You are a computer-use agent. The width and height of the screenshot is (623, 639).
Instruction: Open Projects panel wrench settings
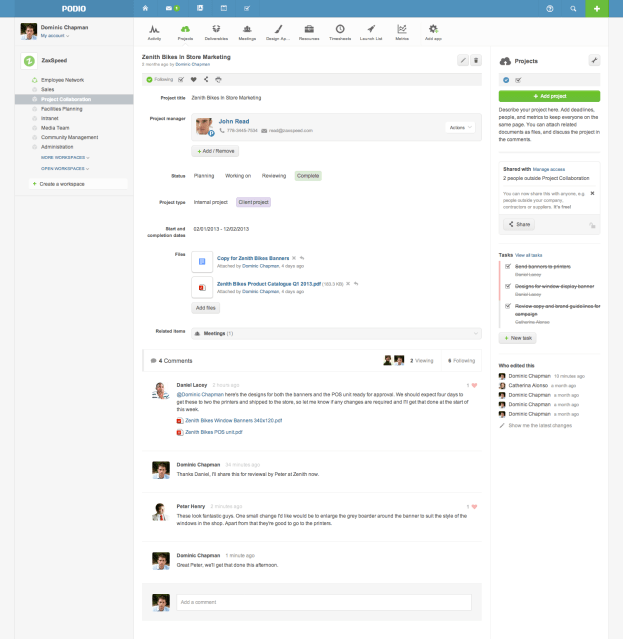click(x=594, y=61)
